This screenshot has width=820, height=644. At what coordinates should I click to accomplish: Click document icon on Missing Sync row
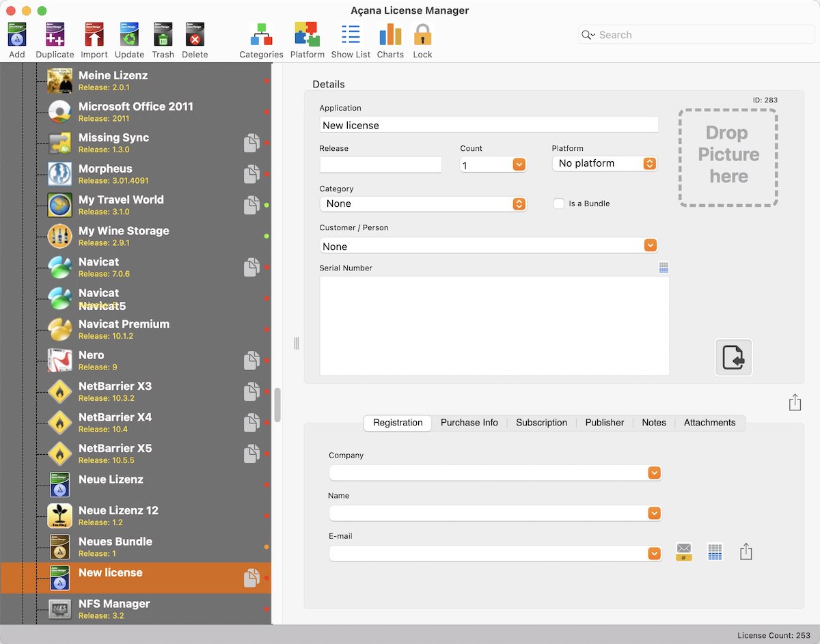(x=251, y=143)
